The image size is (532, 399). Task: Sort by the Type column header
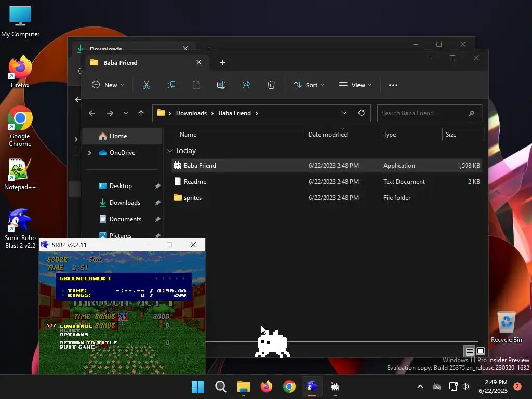[390, 135]
